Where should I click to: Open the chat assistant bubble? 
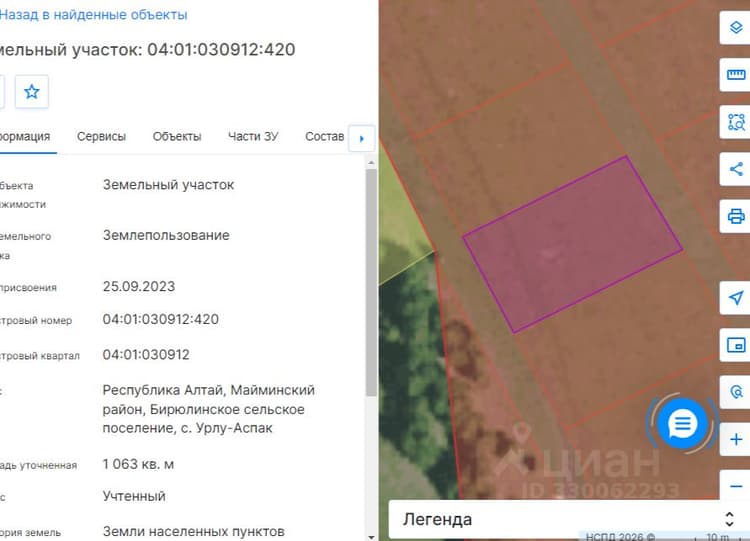tap(682, 423)
